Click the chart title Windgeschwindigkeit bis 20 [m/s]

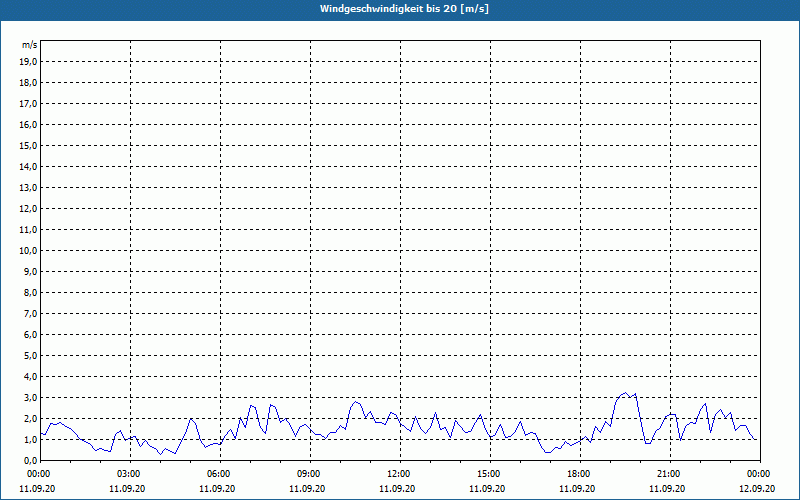404,9
